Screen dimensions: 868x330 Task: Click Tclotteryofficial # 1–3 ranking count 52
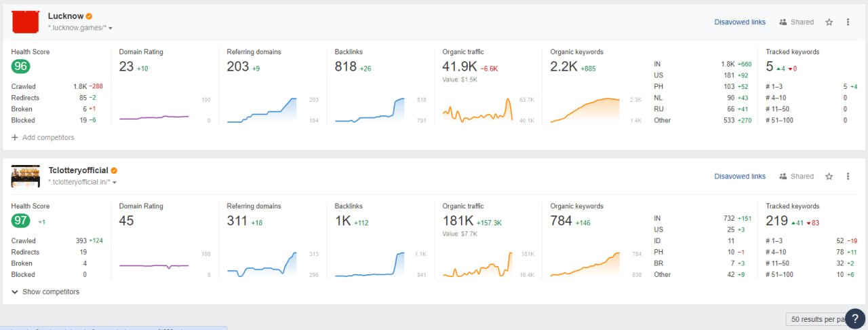click(840, 240)
